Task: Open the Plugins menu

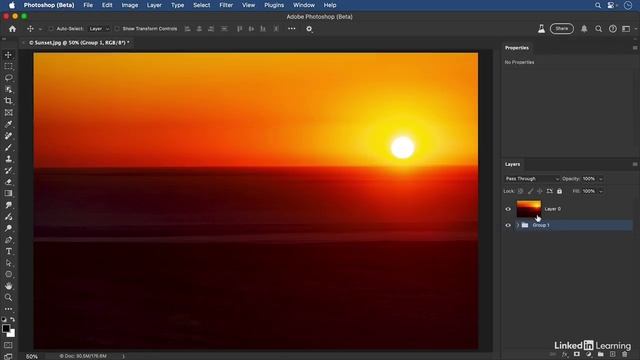Action: (274, 5)
